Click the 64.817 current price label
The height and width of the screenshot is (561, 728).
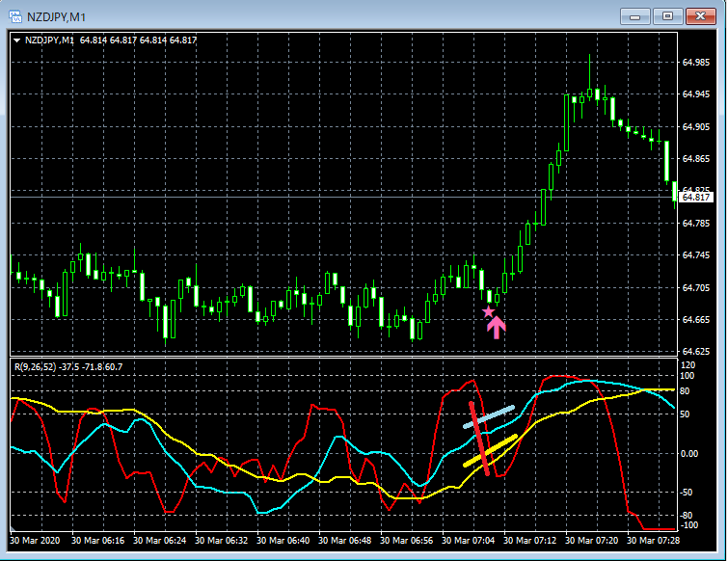(x=695, y=197)
